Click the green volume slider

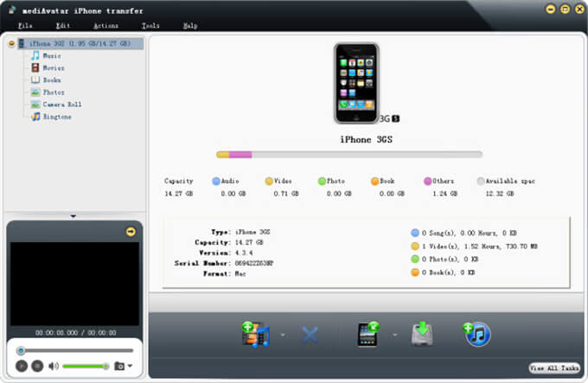86,366
